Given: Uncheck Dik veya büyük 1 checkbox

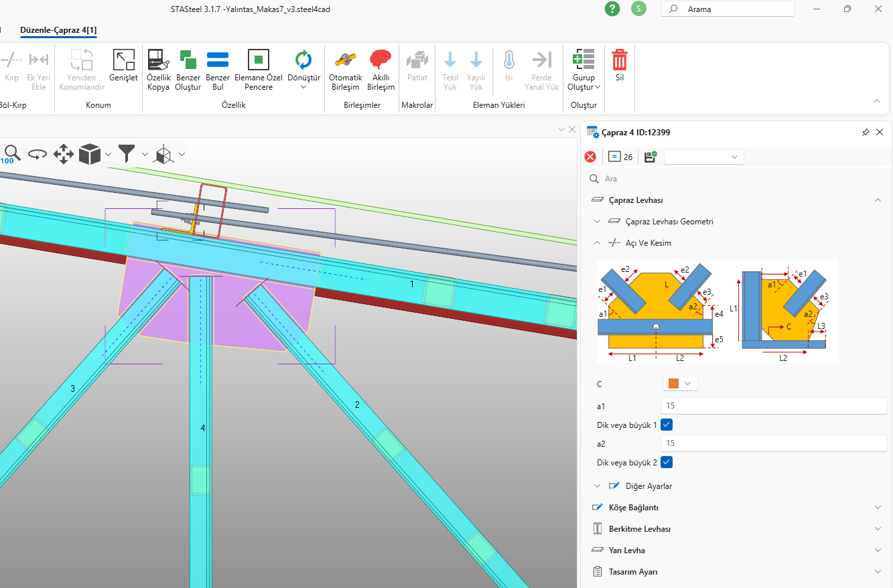Looking at the screenshot, I should [x=667, y=425].
